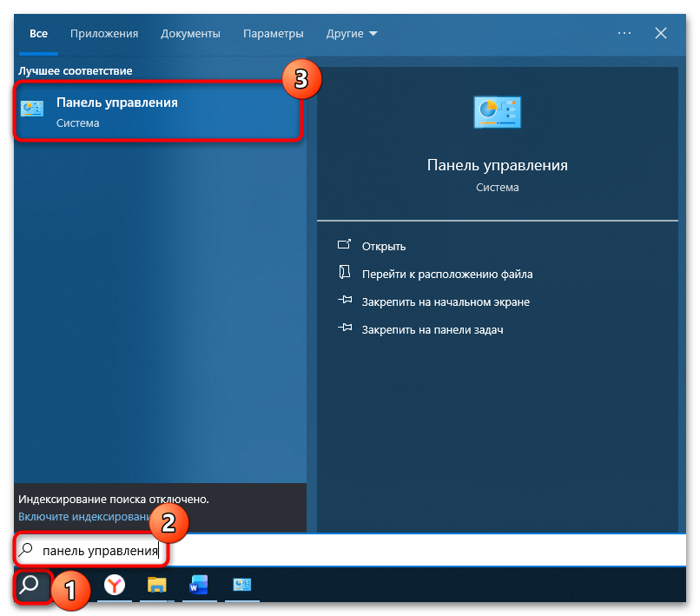Switch to the Документы tab
The width and height of the screenshot is (700, 616).
190,33
